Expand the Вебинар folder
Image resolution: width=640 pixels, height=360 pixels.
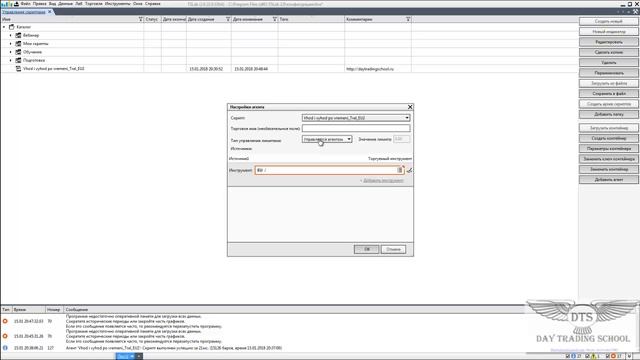click(11, 36)
